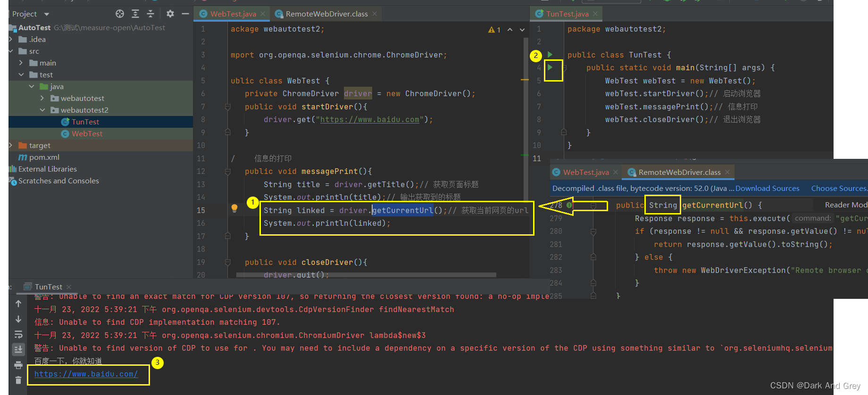Go to previous highlighted problem arrow
Viewport: 868px width, 395px height.
tap(510, 30)
